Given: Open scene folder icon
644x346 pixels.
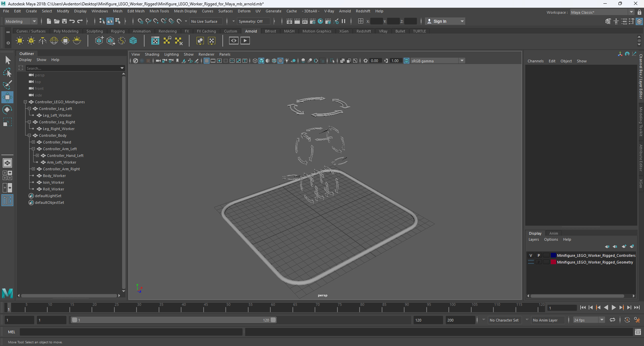Looking at the screenshot, I should pos(57,21).
